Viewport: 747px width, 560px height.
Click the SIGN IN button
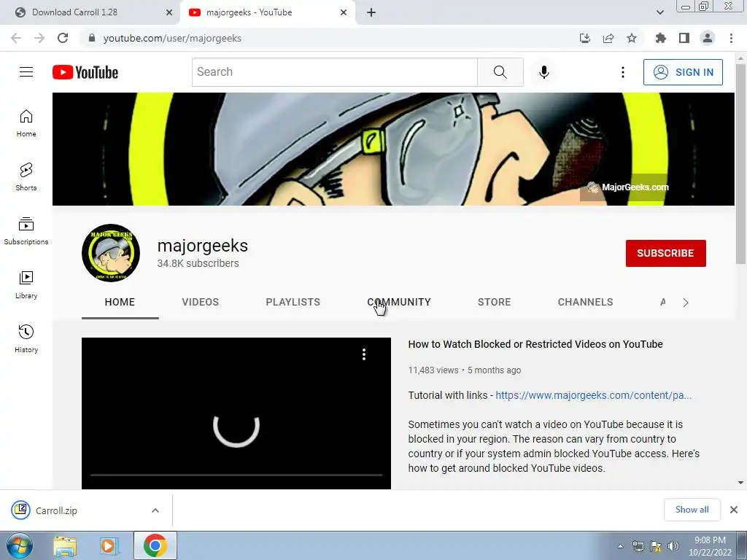(x=683, y=72)
